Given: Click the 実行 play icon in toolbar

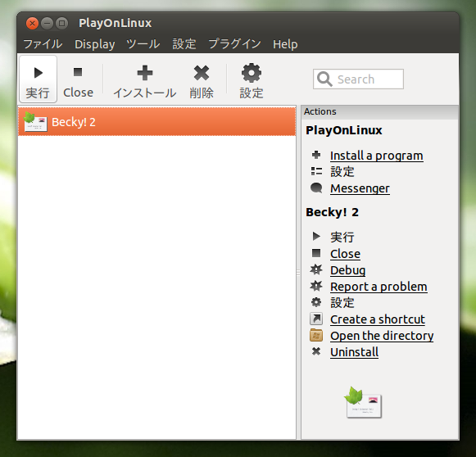Looking at the screenshot, I should click(39, 73).
